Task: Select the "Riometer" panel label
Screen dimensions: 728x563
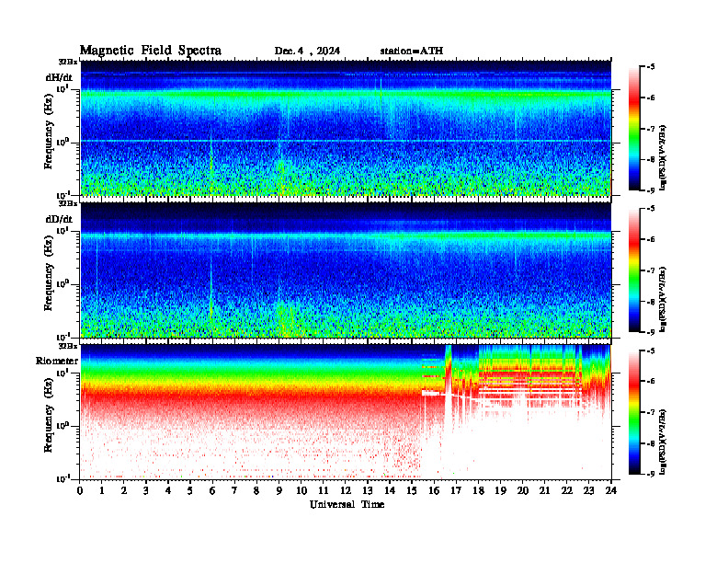Action: (x=57, y=361)
